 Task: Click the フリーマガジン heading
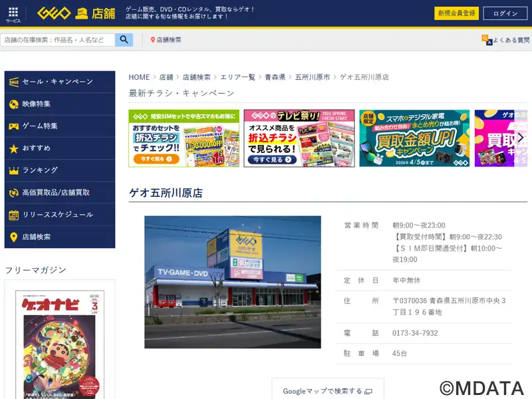36,270
